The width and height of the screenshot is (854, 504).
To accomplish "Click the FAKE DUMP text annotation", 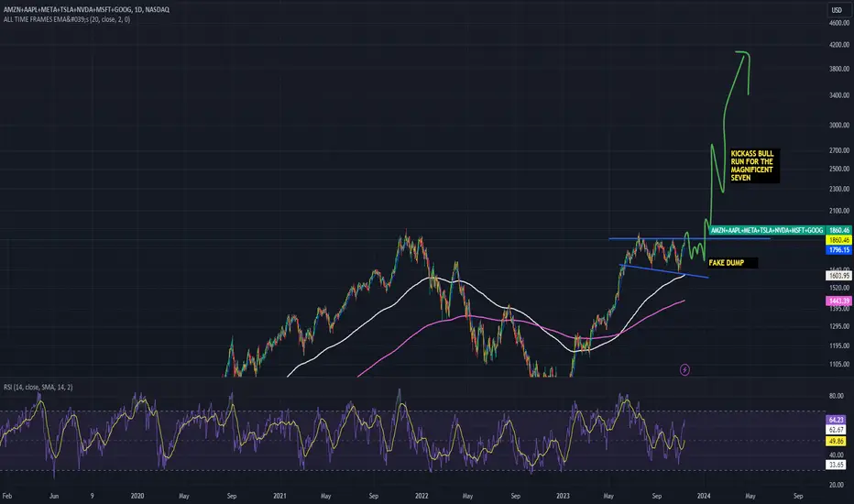I will tap(732, 263).
